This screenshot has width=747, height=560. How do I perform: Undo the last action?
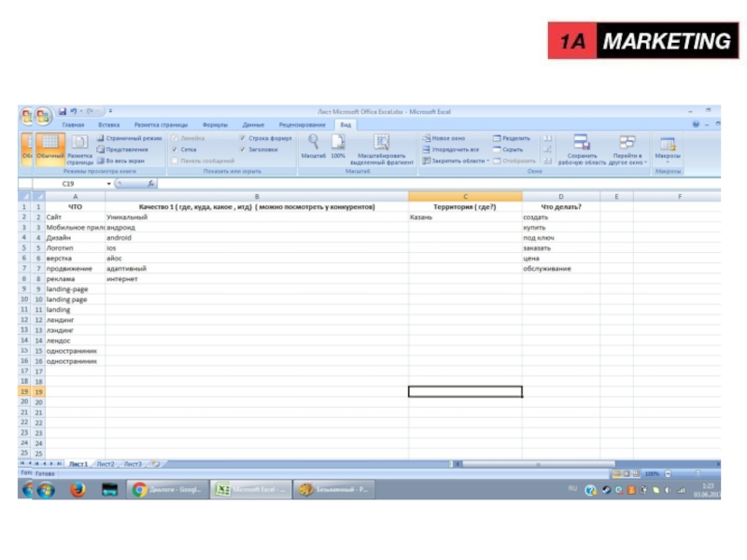[x=74, y=111]
